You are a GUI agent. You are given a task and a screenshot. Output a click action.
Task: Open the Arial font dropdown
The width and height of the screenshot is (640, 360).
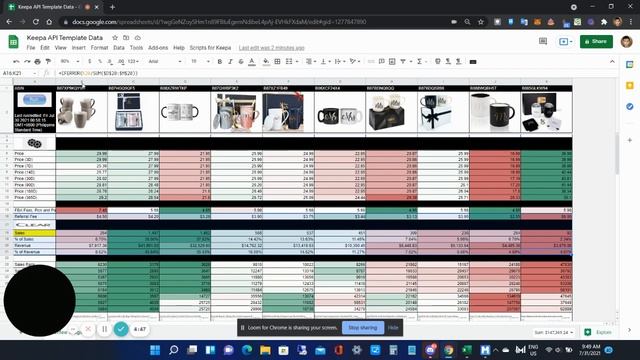(165, 62)
